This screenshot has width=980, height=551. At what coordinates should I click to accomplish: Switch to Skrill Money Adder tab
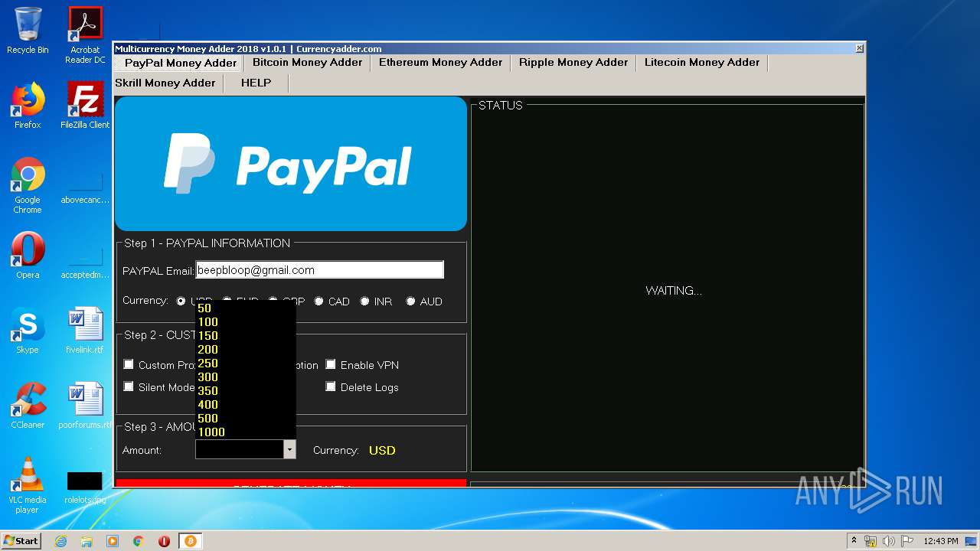165,83
